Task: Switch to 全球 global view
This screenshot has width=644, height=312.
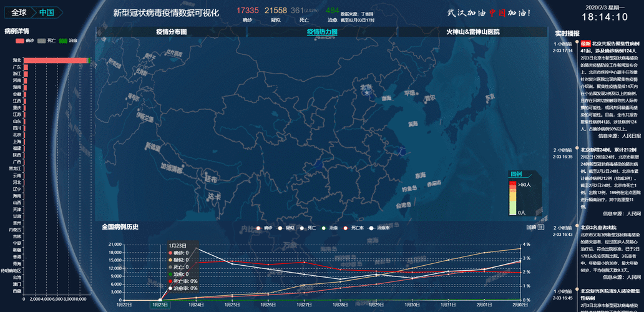Action: [x=19, y=12]
